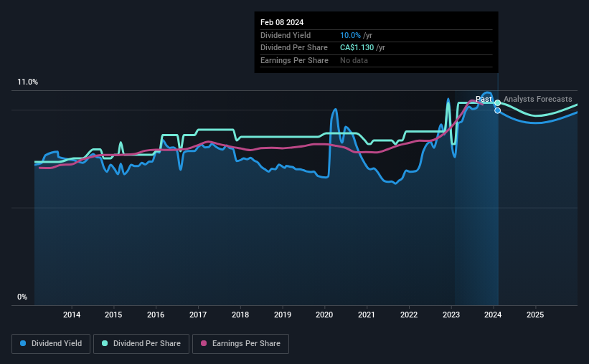Select the blue data point marker at Feb 2024
Viewport: 589px width, 364px height.
(x=497, y=110)
